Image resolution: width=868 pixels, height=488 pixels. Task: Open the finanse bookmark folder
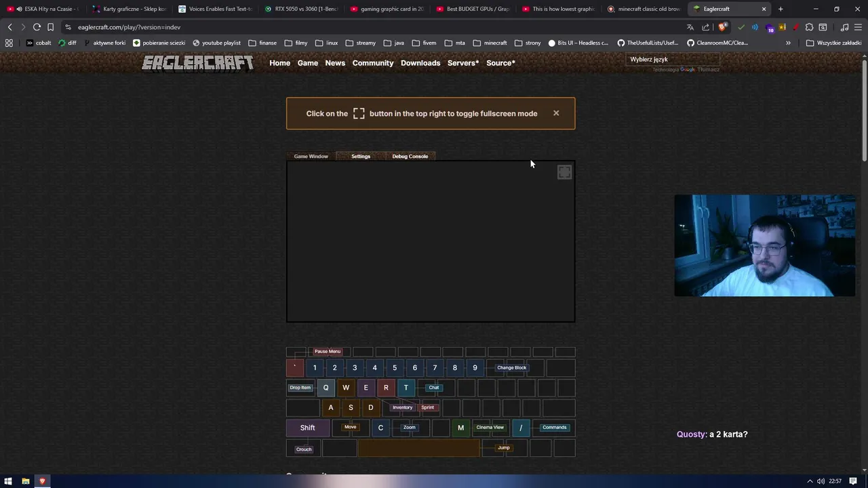pyautogui.click(x=262, y=43)
